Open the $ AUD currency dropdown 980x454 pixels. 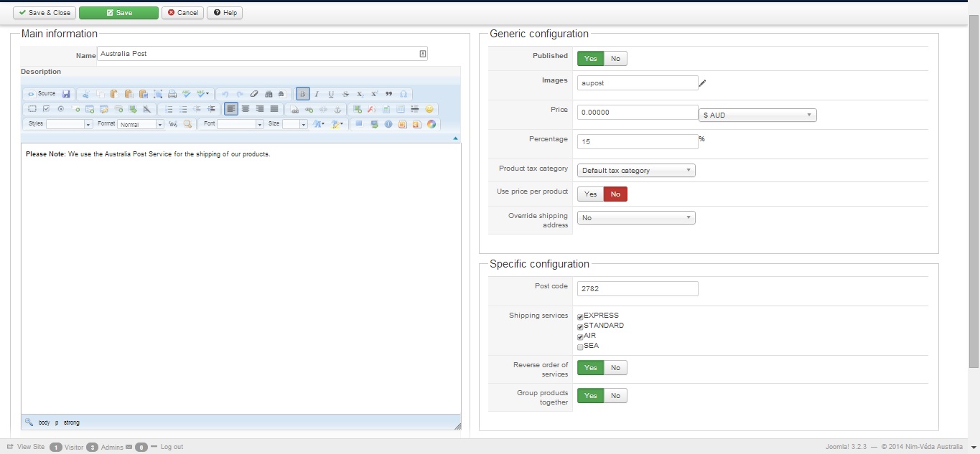757,115
